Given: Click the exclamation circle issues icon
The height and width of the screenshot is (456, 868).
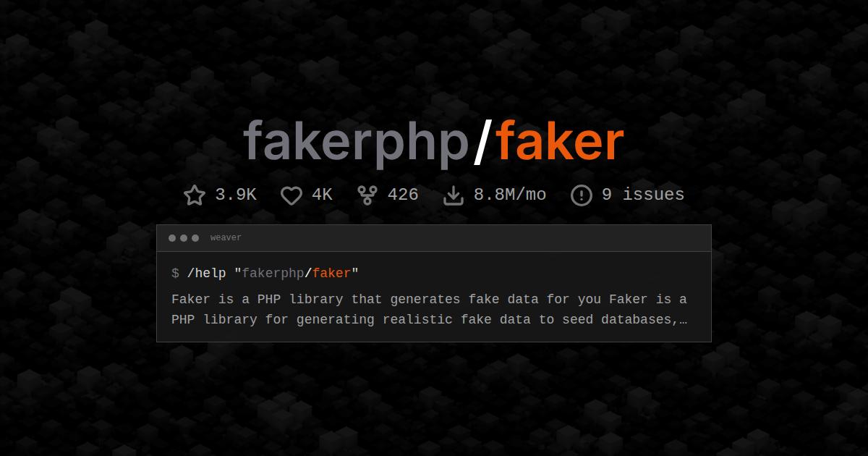Looking at the screenshot, I should (x=582, y=195).
